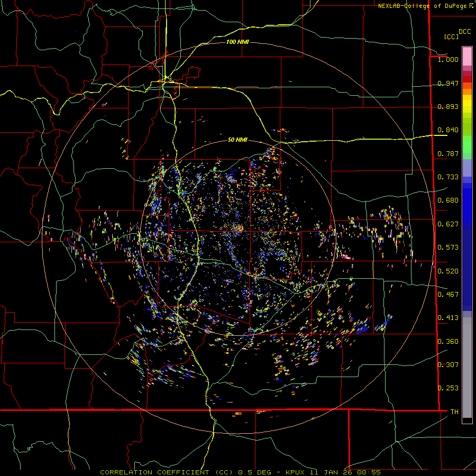Click the DCC label above the color scale
The height and width of the screenshot is (476, 476).
464,32
